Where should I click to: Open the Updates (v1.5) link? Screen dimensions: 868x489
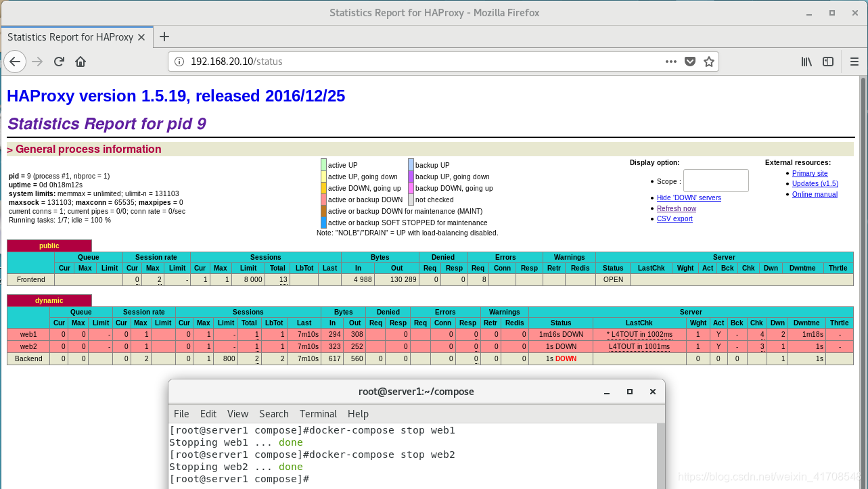tap(815, 183)
